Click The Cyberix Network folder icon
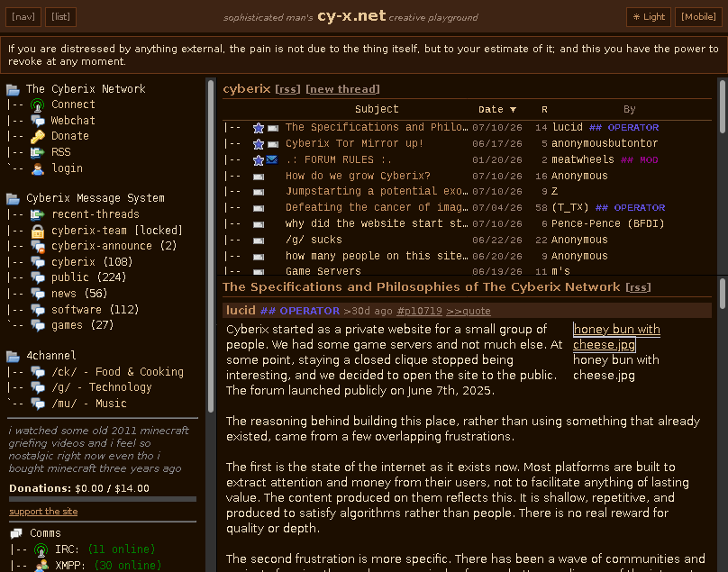 point(13,89)
